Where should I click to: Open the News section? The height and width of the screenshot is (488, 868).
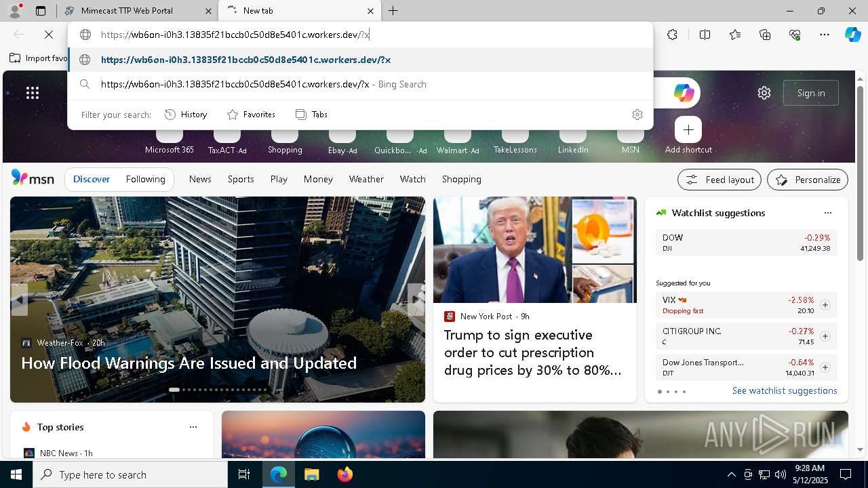[x=200, y=179]
